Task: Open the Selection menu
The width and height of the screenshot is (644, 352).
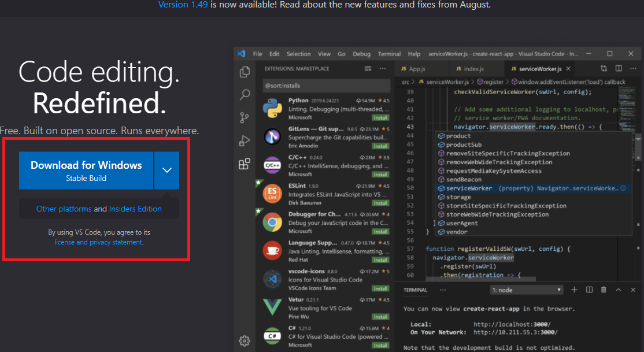Action: click(x=299, y=54)
